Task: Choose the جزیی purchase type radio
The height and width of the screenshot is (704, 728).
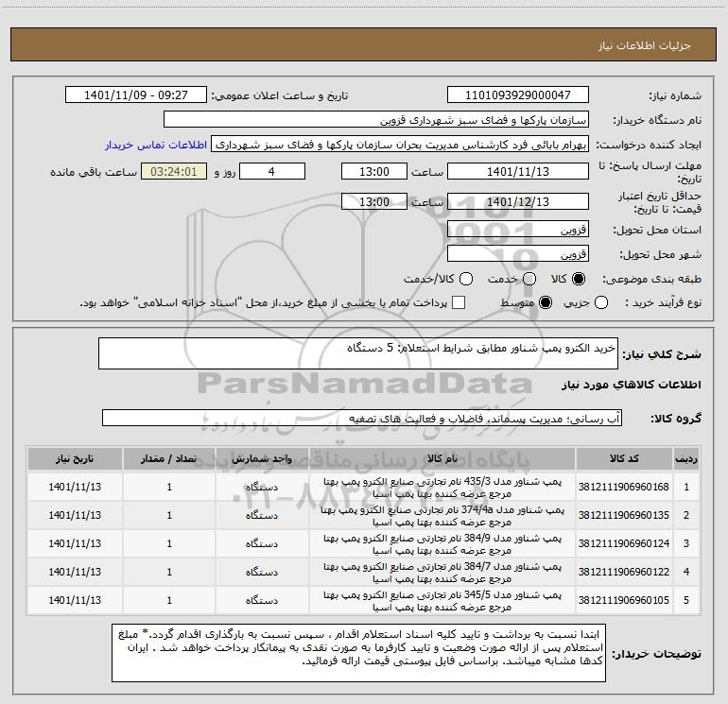Action: 601,302
